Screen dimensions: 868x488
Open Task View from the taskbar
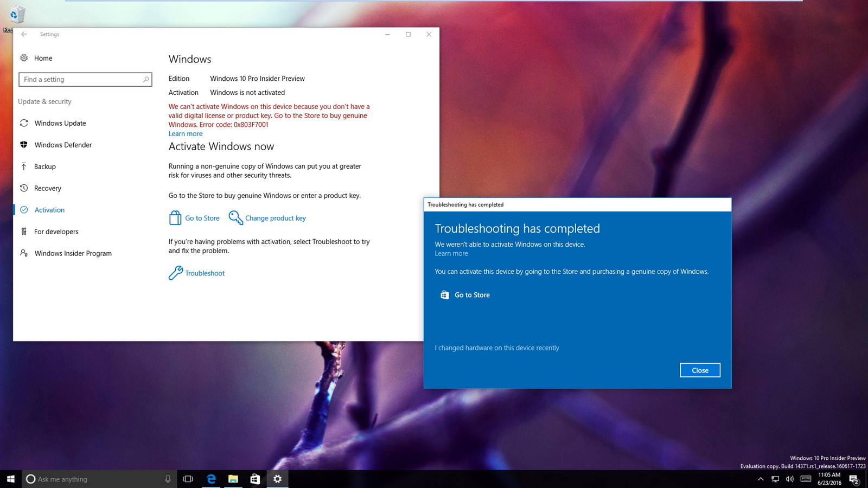[188, 479]
